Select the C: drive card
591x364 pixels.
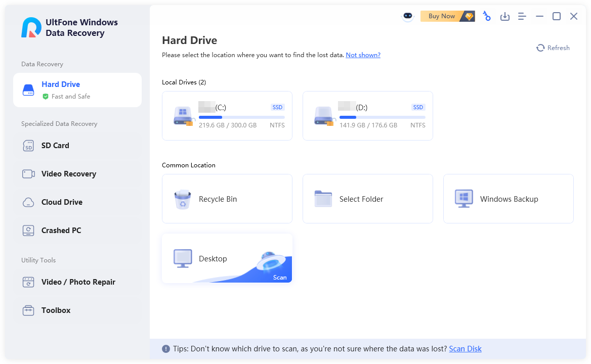coord(227,116)
